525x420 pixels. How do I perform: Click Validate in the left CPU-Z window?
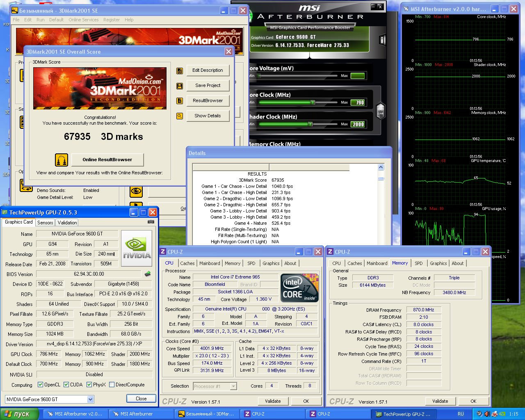coord(273,401)
